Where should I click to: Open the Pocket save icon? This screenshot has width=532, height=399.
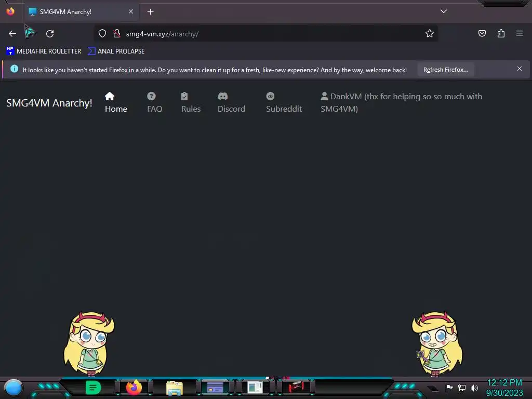pyautogui.click(x=482, y=33)
